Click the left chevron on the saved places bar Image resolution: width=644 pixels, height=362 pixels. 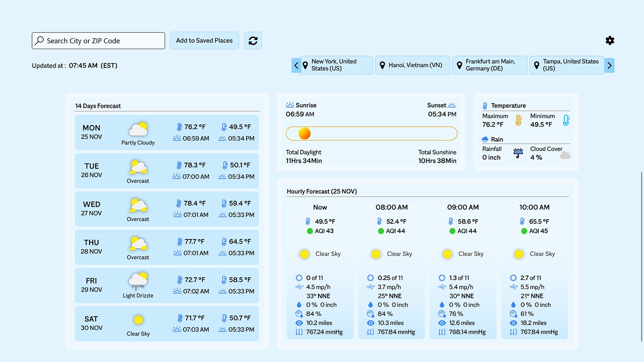point(296,65)
